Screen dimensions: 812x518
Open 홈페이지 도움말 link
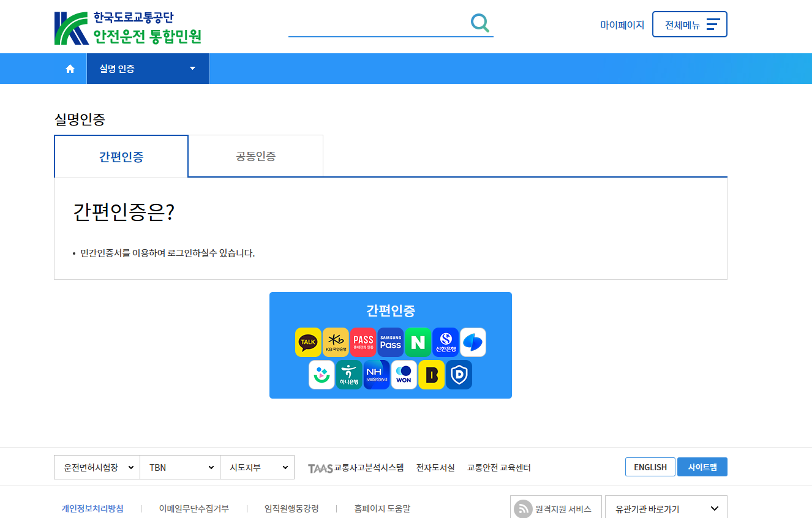click(382, 508)
